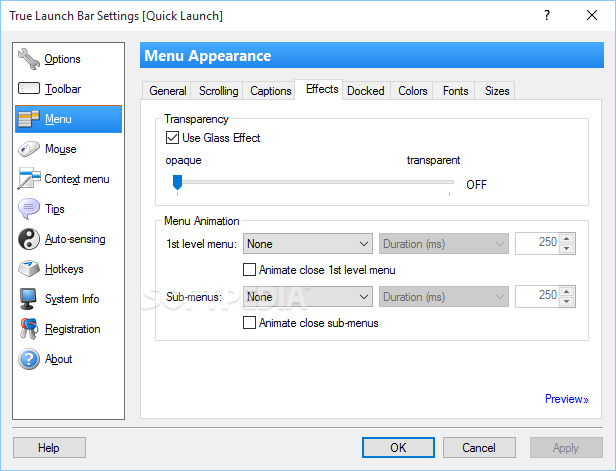Click the transparency slider thumb
The width and height of the screenshot is (616, 471).
[177, 182]
